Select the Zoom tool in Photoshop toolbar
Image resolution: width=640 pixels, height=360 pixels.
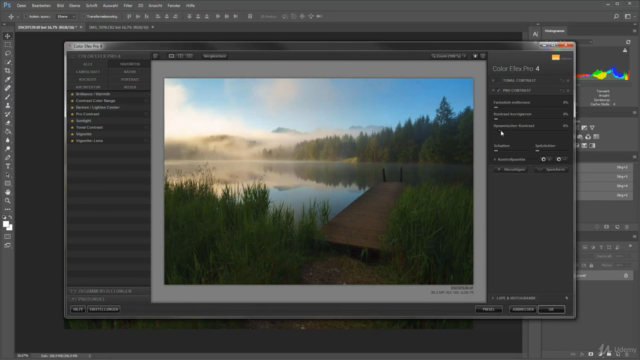(8, 201)
